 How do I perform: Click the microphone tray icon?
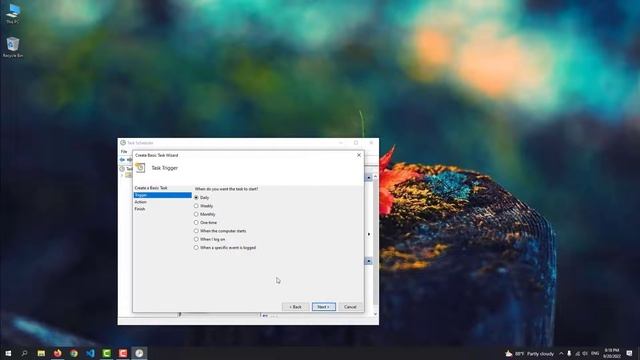pyautogui.click(x=569, y=354)
